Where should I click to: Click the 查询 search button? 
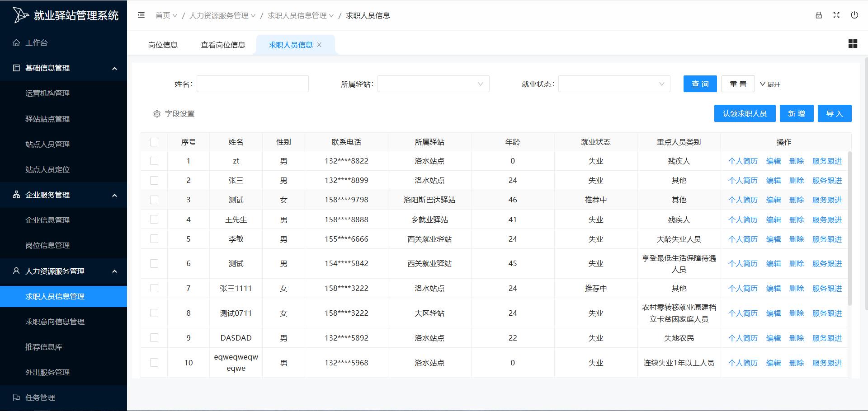coord(700,84)
